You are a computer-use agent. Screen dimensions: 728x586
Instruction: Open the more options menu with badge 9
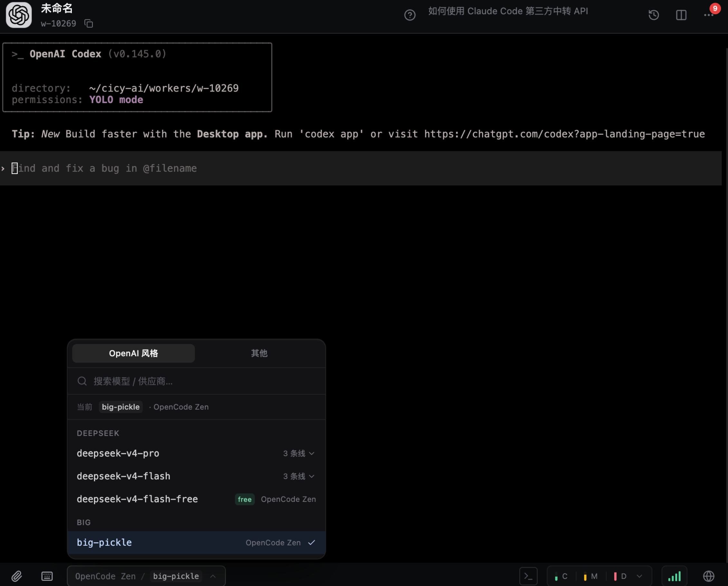click(709, 15)
